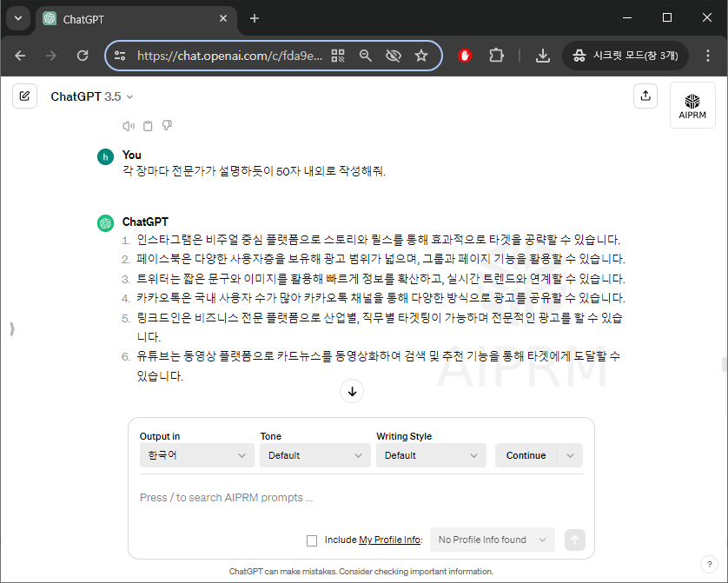Click list item about 유튜브
728x583 pixels.
click(x=379, y=367)
